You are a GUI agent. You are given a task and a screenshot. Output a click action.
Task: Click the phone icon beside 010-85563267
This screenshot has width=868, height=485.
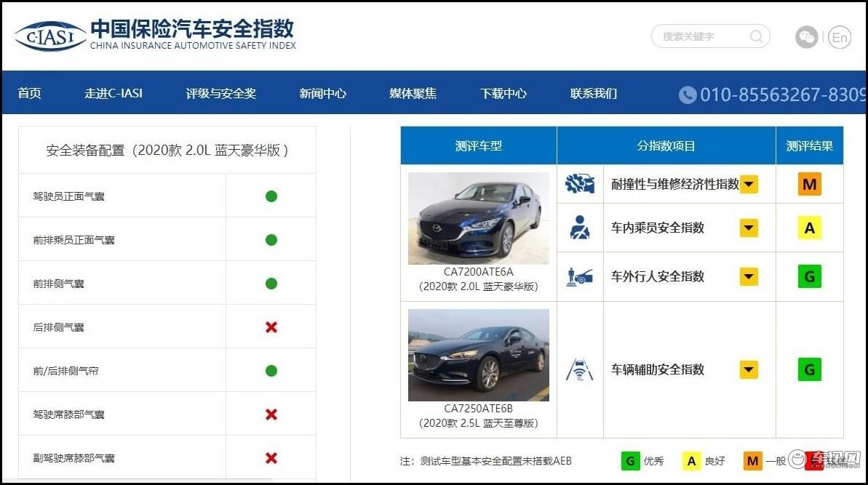[688, 95]
